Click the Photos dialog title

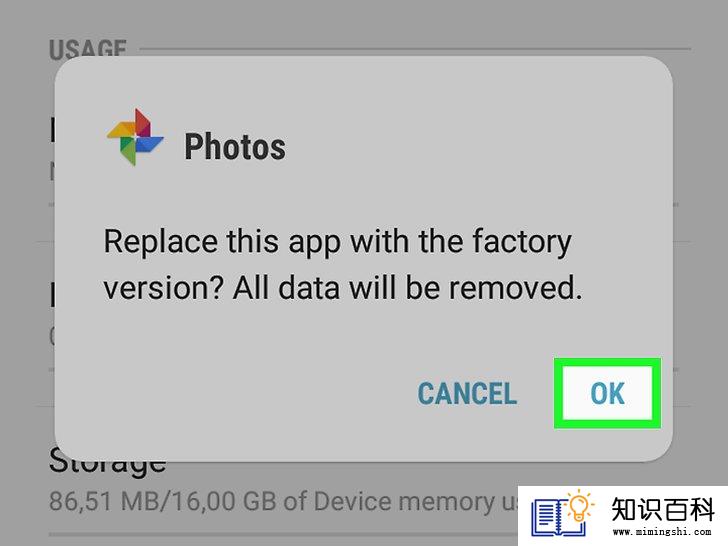235,146
